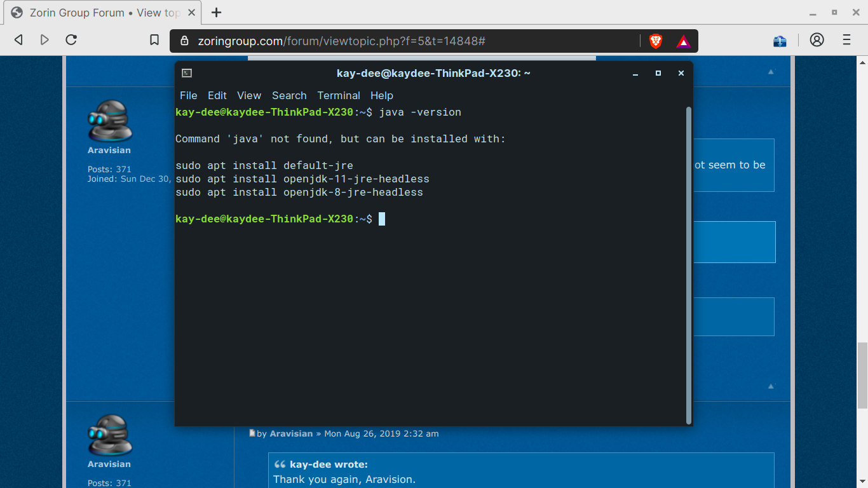Open Brave Rewards triangle icon
868x488 pixels.
tap(683, 41)
